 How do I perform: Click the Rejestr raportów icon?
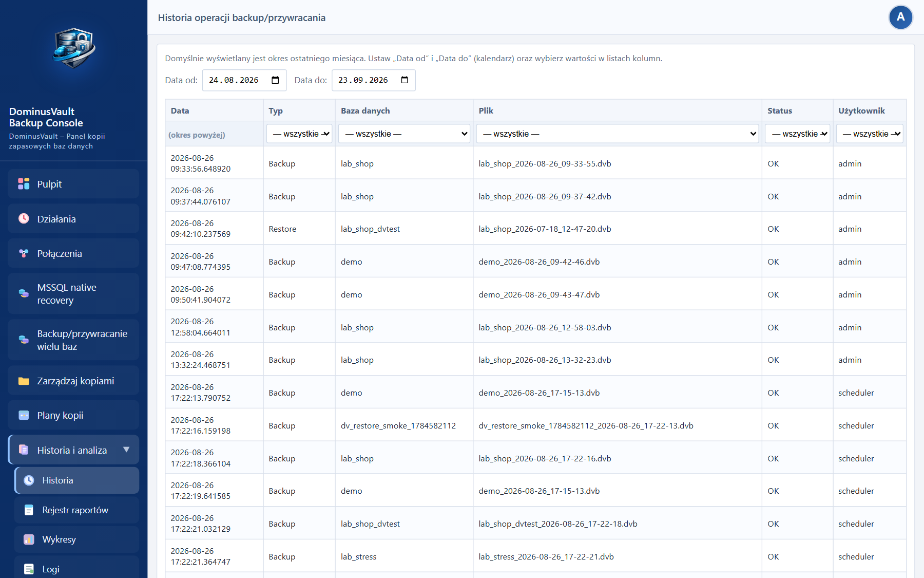point(29,510)
